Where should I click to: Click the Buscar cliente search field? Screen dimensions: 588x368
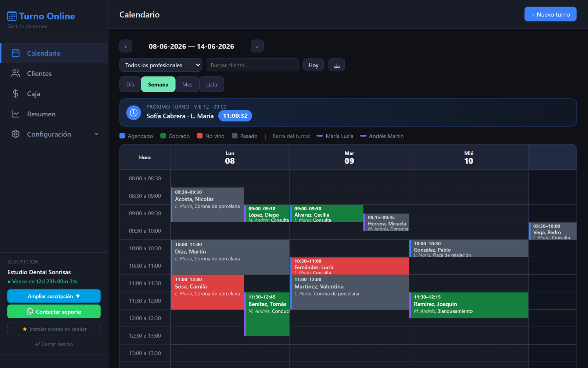click(x=252, y=65)
